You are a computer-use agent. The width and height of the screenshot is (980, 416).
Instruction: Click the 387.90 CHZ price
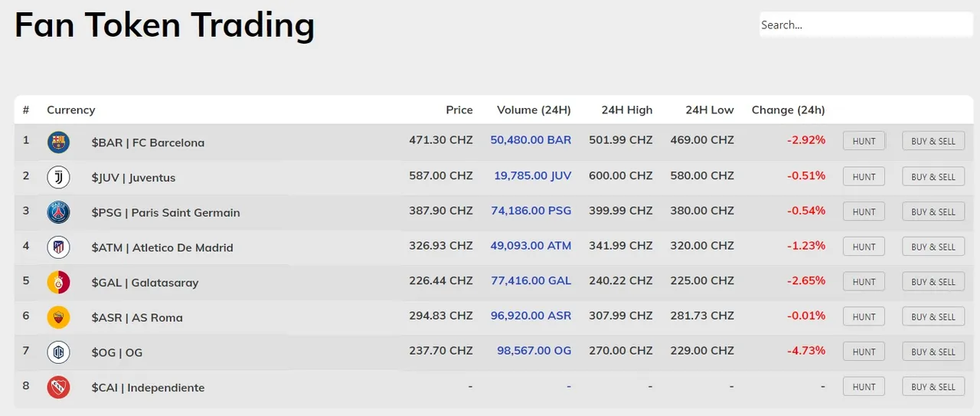[x=441, y=211]
